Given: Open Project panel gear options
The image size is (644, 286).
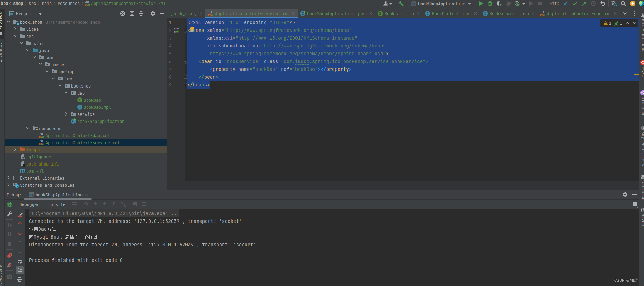Looking at the screenshot, I should [153, 13].
